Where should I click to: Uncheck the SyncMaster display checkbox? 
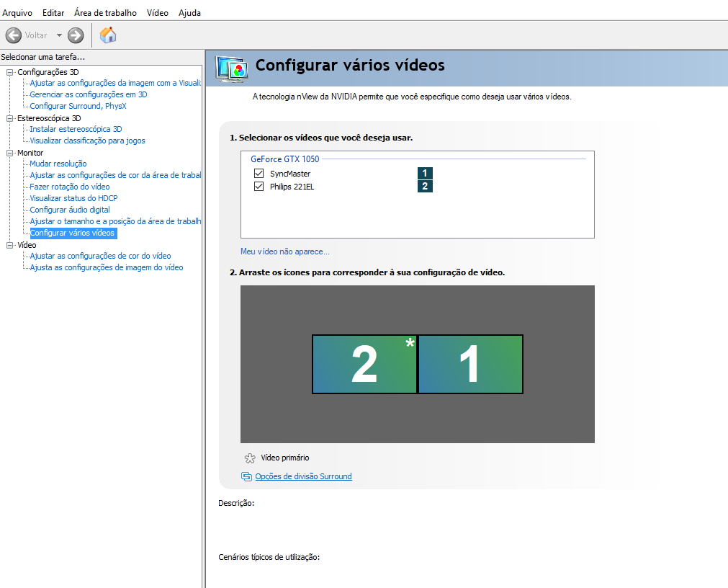[x=259, y=173]
